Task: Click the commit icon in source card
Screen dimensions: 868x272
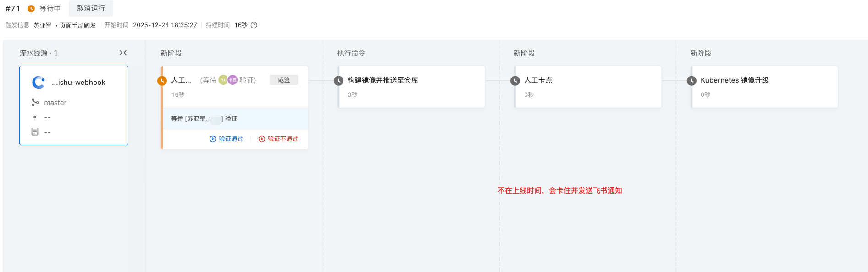Action: (35, 117)
